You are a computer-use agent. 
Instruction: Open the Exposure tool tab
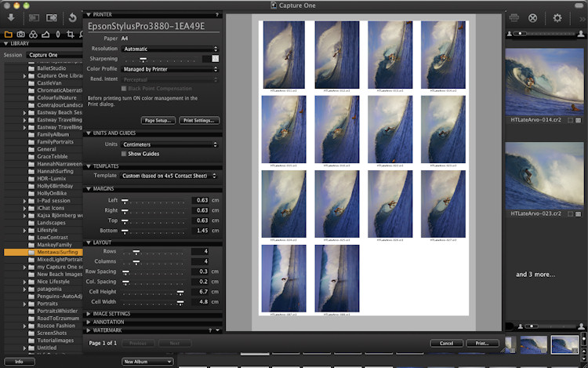coord(45,35)
